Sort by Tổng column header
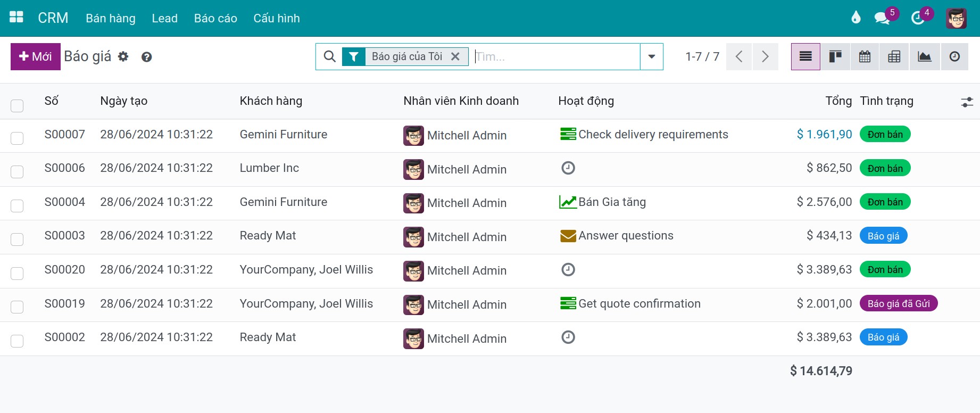This screenshot has height=413, width=980. [x=838, y=101]
